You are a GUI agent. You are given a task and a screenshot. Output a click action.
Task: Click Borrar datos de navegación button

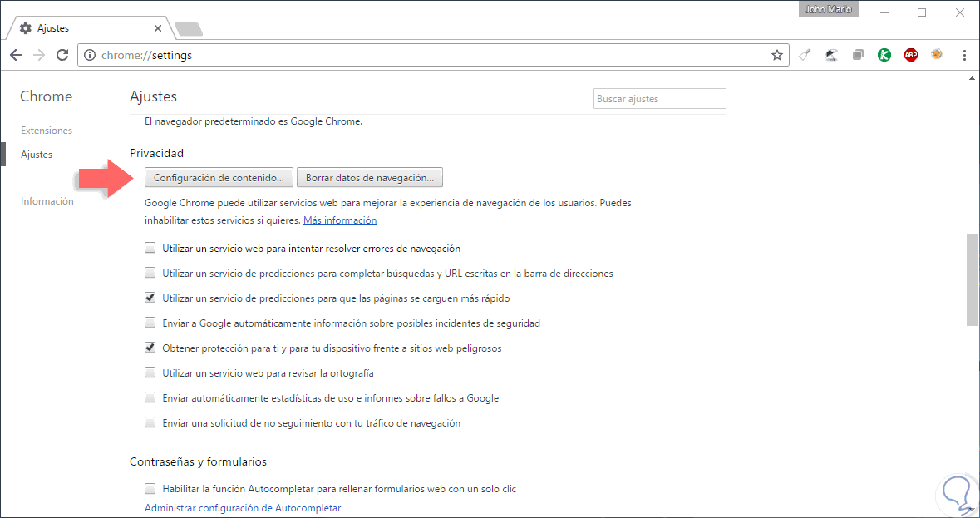point(369,177)
